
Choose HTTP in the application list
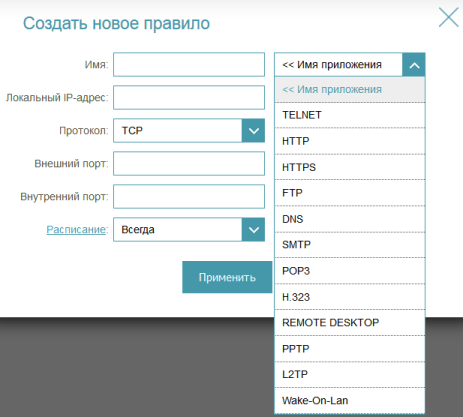pos(350,141)
